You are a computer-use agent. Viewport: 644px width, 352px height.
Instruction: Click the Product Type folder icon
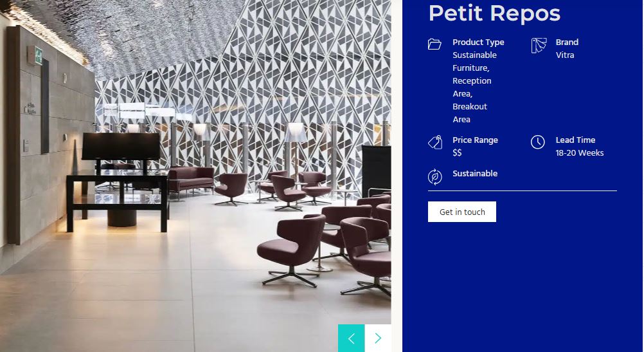click(434, 44)
